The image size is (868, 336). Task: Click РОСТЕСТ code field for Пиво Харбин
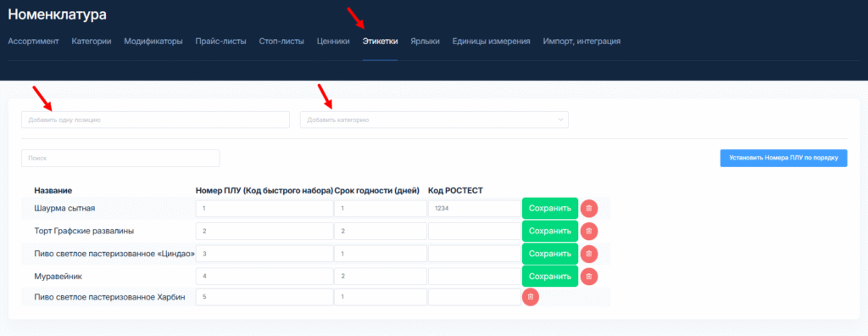click(475, 297)
